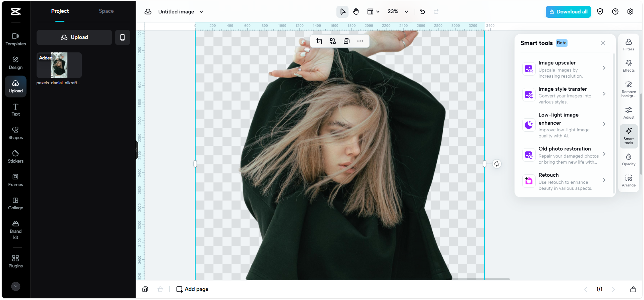Open the Remove background tool
644x300 pixels.
point(628,89)
